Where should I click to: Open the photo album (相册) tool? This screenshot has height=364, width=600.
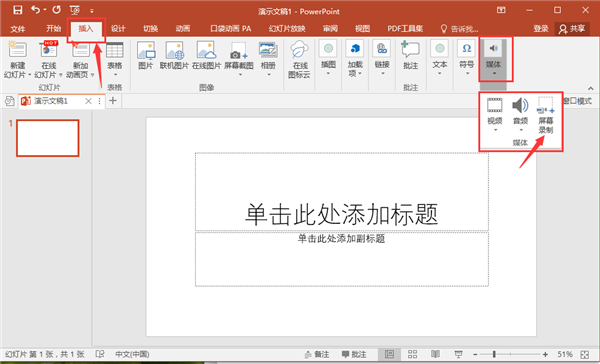point(268,58)
